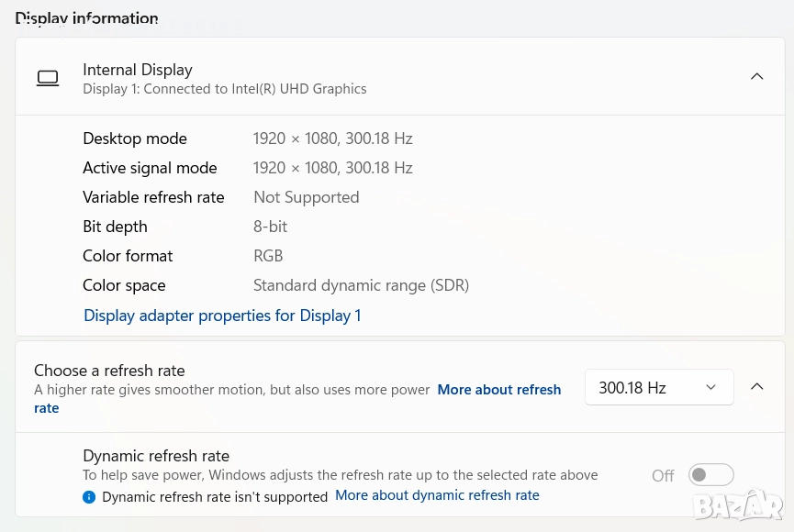
Task: Open the More about refresh rate link
Action: point(498,390)
